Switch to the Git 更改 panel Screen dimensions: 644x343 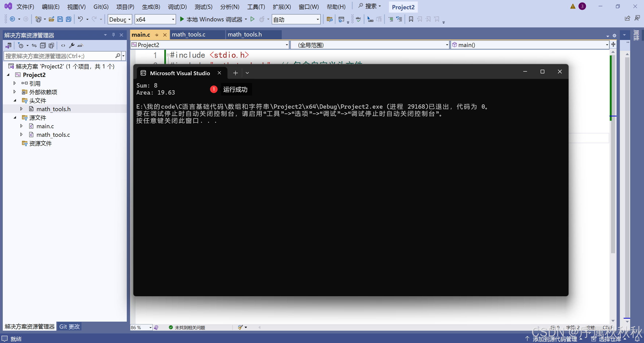pyautogui.click(x=69, y=326)
